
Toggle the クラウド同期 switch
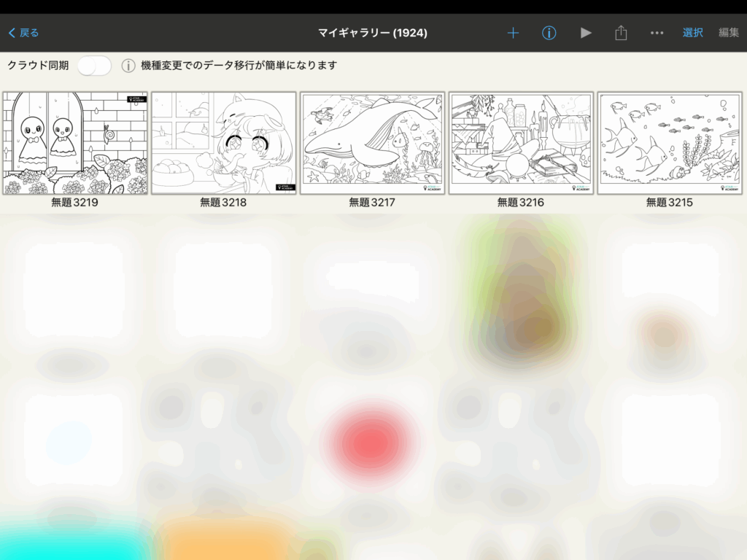tap(94, 66)
